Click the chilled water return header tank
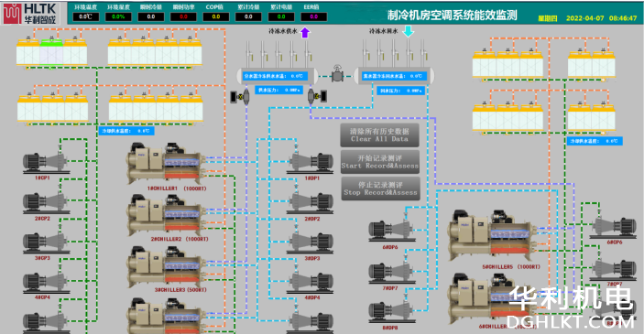Viewport: 644px width, 334px height. pyautogui.click(x=394, y=76)
